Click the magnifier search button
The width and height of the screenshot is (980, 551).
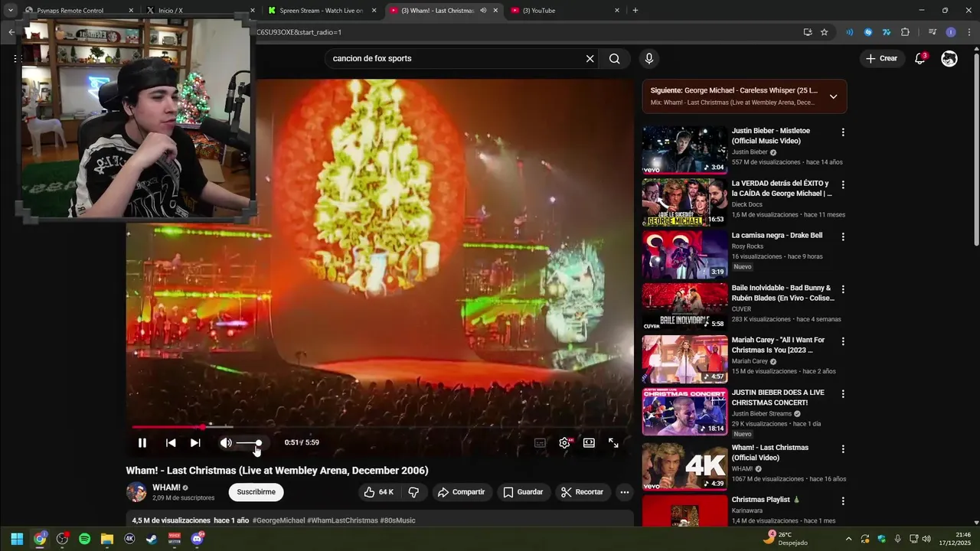click(615, 59)
